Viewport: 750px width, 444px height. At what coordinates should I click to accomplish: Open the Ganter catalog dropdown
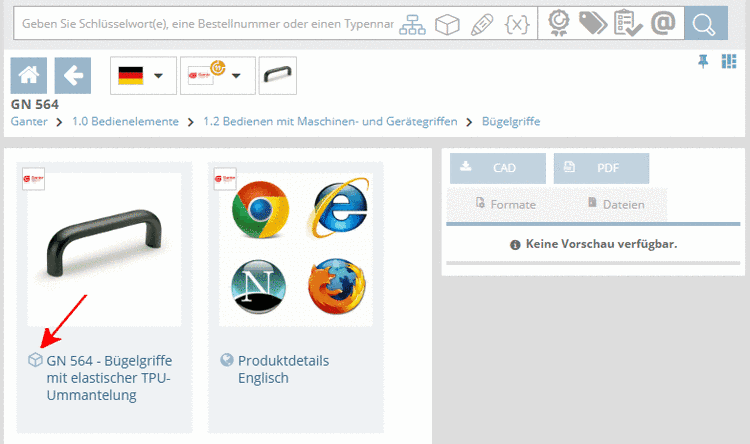(218, 76)
